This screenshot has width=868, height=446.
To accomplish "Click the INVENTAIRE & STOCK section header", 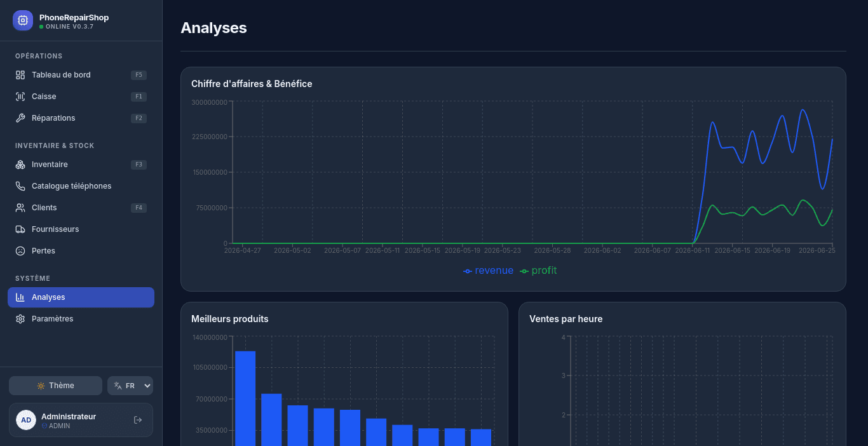I will pyautogui.click(x=55, y=145).
